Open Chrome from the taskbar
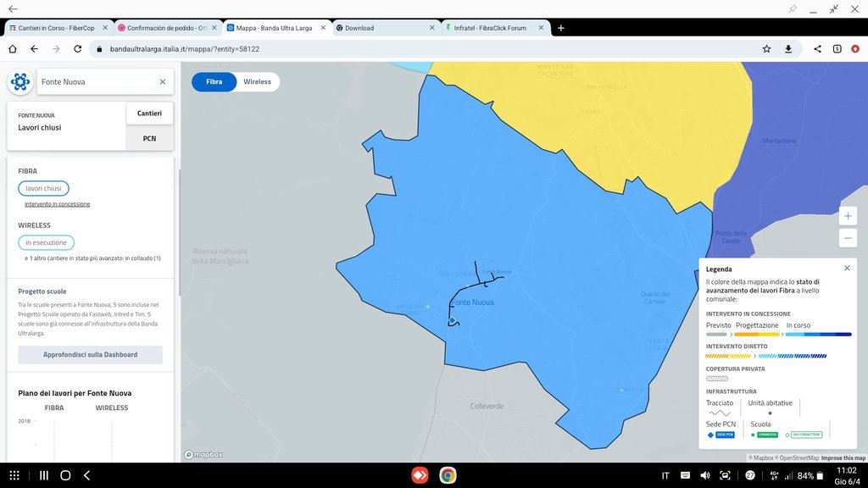Image resolution: width=868 pixels, height=488 pixels. pos(447,475)
